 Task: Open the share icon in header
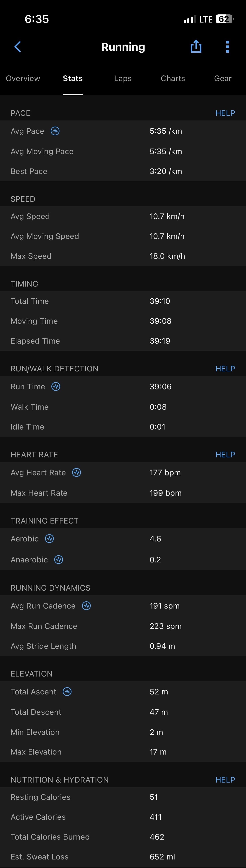196,47
